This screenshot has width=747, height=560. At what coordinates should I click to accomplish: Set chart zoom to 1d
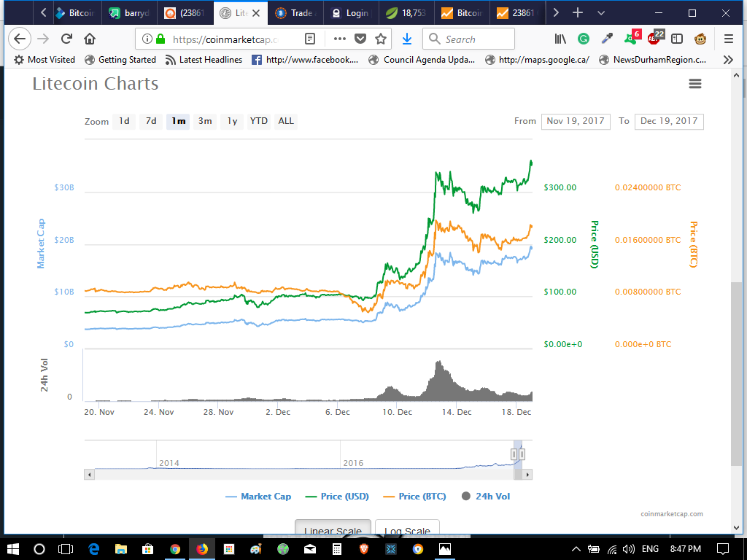pos(124,122)
